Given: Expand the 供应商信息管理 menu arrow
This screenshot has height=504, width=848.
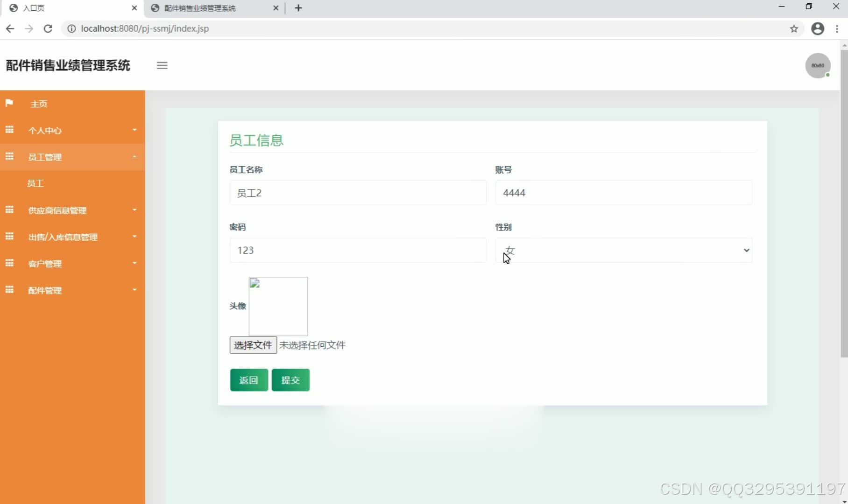Looking at the screenshot, I should 134,210.
